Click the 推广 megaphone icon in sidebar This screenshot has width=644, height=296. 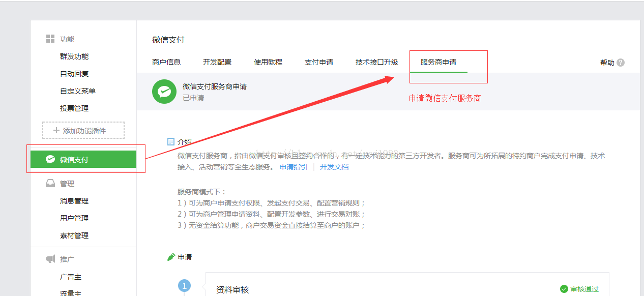pyautogui.click(x=50, y=259)
